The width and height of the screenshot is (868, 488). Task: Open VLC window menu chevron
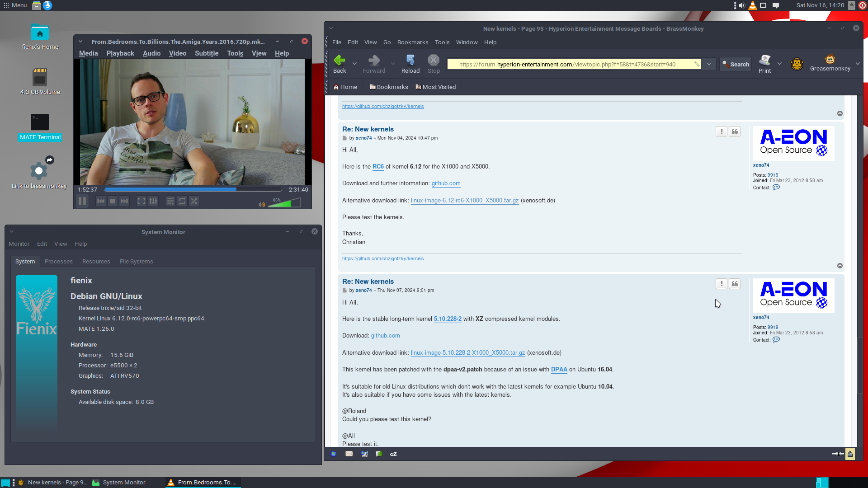coord(80,42)
